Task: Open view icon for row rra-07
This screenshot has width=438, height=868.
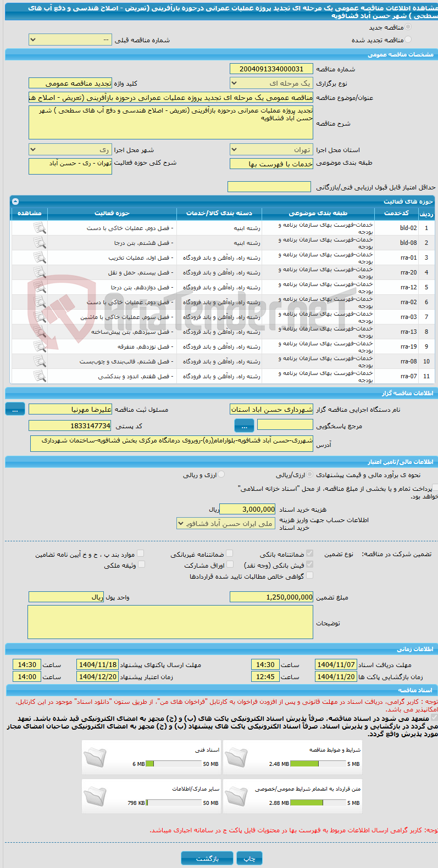Action: [40, 376]
